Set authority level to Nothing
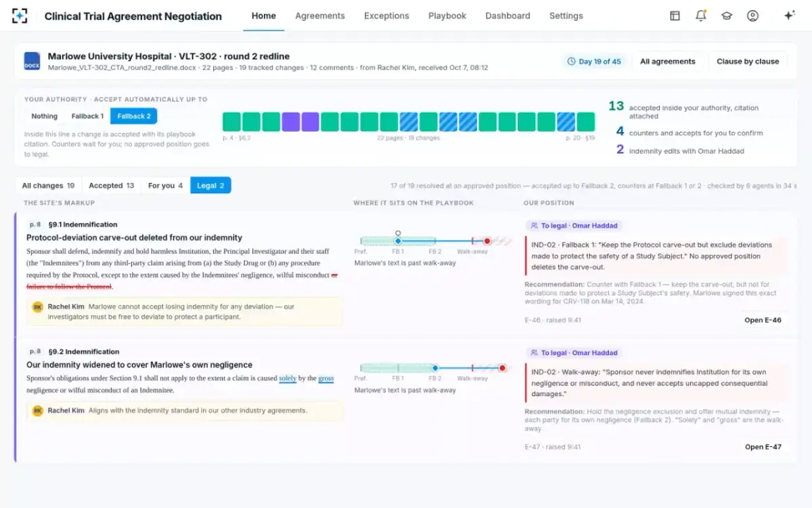Screen dimensions: 812x508 pos(45,116)
